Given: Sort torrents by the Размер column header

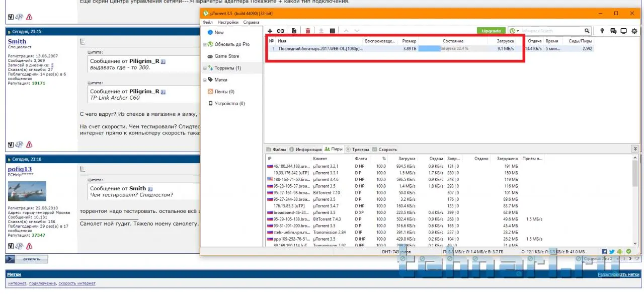Looking at the screenshot, I should pyautogui.click(x=409, y=41).
